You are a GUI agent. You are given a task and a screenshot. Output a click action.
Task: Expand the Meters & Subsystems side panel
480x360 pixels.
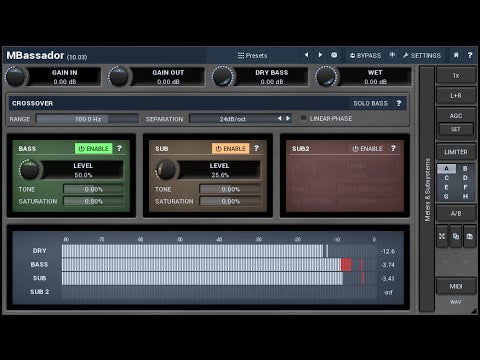tap(427, 189)
